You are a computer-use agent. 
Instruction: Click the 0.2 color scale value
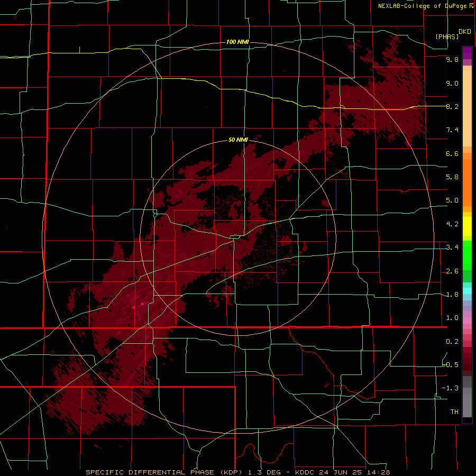click(452, 342)
